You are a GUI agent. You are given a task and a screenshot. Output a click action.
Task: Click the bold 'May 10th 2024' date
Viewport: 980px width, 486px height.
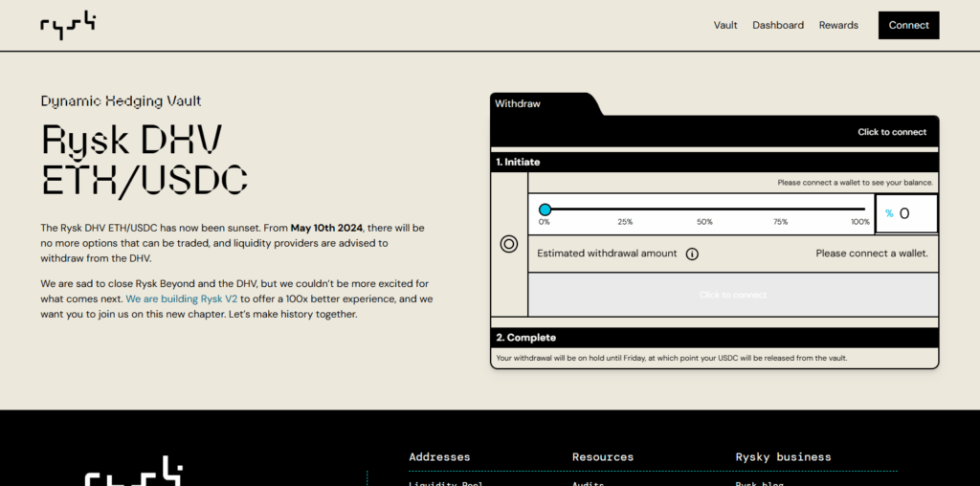click(x=326, y=228)
